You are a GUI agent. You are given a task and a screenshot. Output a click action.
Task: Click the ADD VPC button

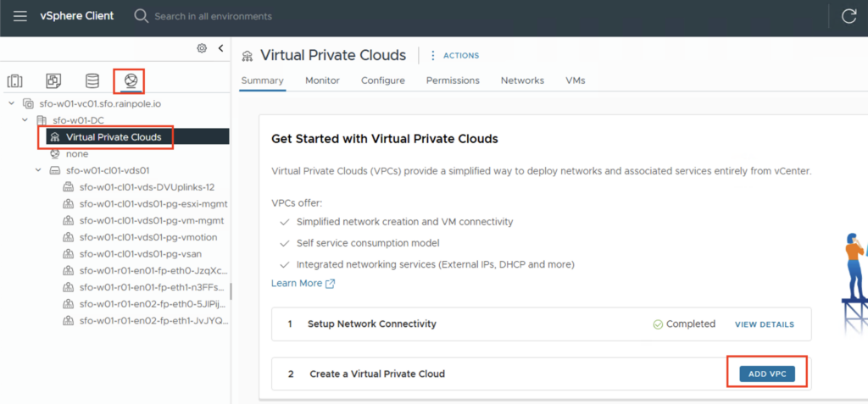pos(767,374)
